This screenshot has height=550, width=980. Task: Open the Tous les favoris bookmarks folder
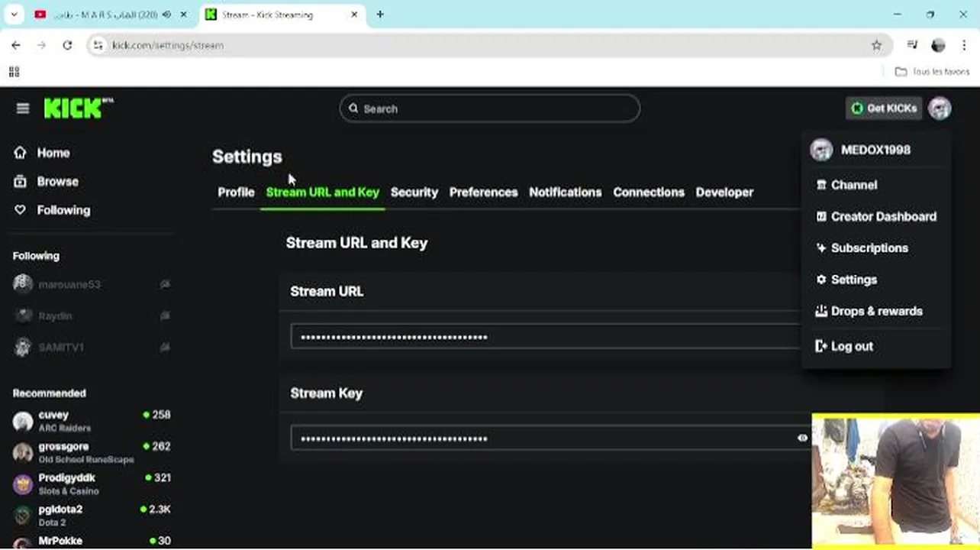click(932, 72)
